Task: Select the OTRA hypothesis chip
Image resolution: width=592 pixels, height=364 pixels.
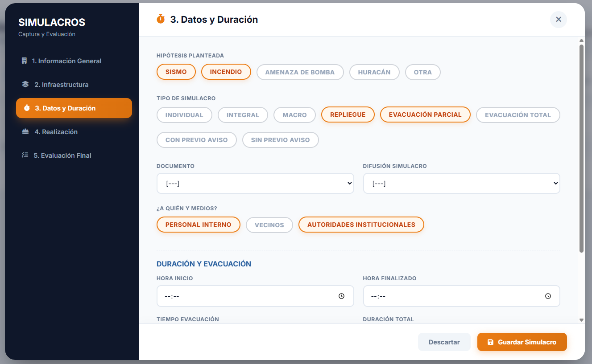Action: (423, 72)
